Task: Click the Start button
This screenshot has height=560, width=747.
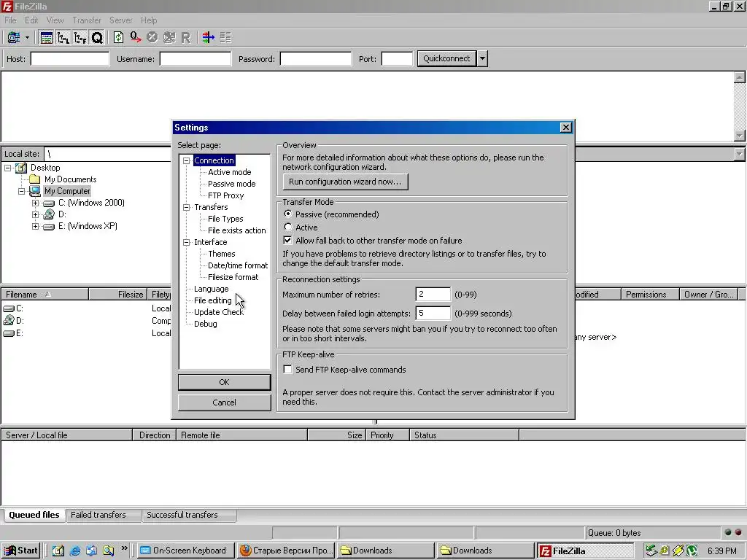Action: [x=21, y=551]
